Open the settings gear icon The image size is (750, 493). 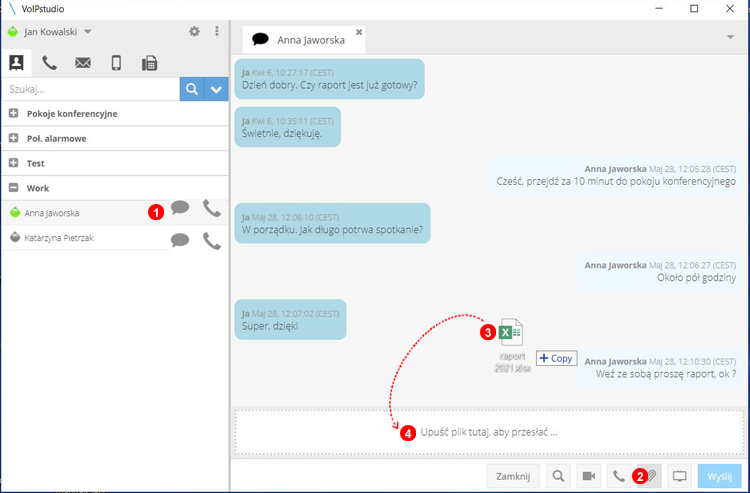(195, 32)
